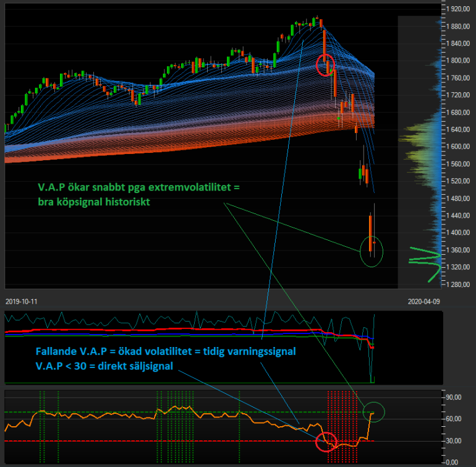Click the 1 560,00 price axis label
The height and width of the screenshot is (467, 476).
458,164
